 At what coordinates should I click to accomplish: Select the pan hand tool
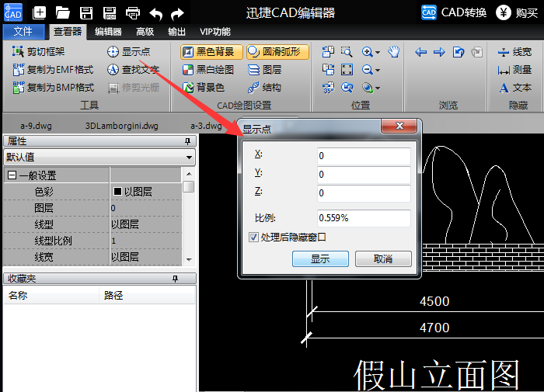(394, 52)
